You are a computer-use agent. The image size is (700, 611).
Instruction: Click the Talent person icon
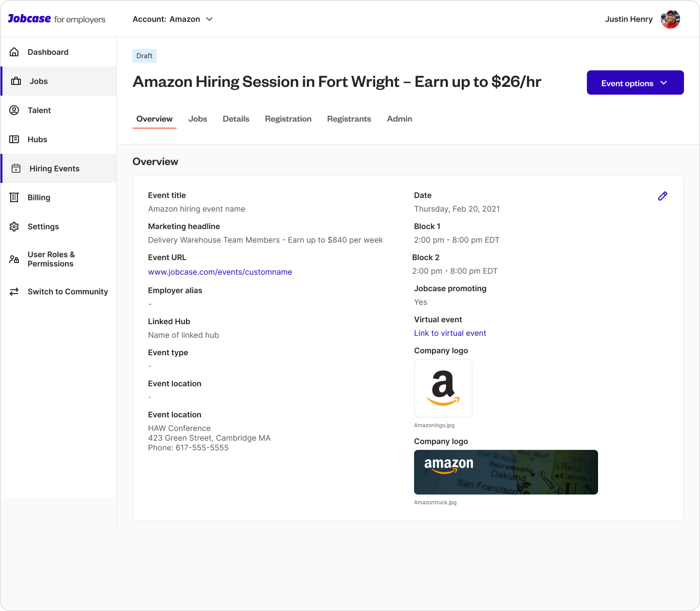click(14, 110)
